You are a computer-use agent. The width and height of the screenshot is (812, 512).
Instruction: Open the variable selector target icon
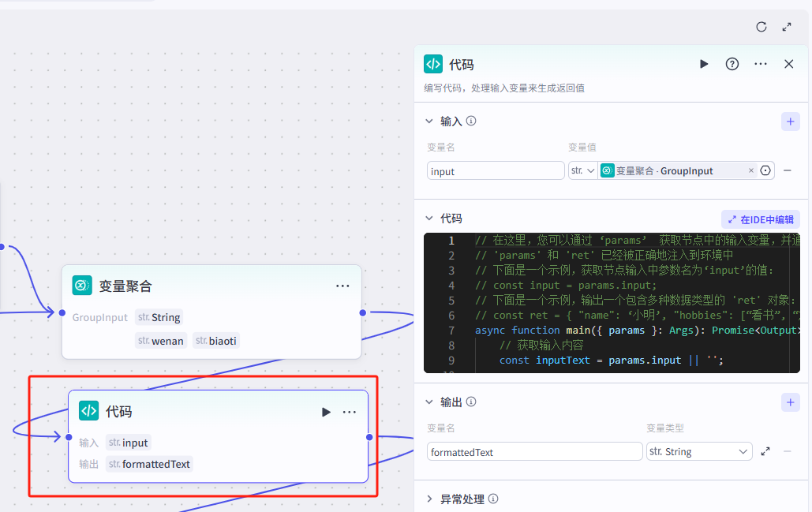(x=765, y=170)
